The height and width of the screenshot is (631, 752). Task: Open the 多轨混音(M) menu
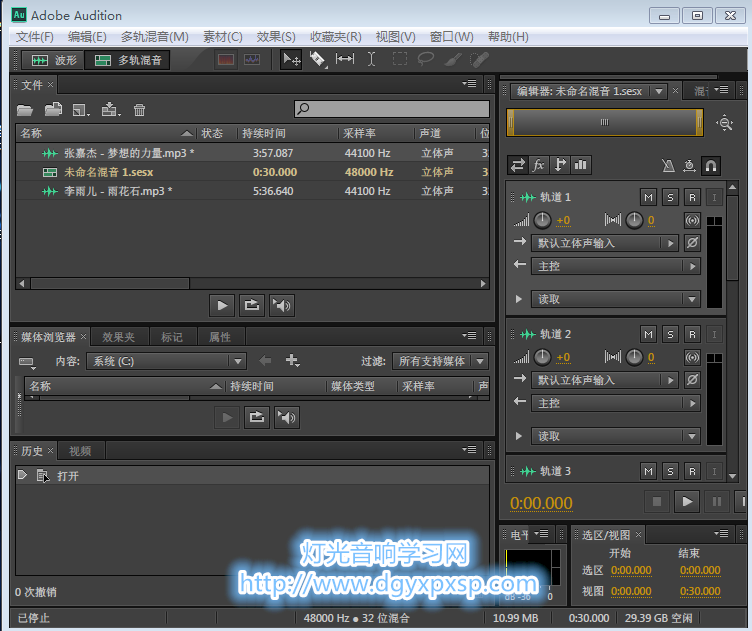coord(154,37)
